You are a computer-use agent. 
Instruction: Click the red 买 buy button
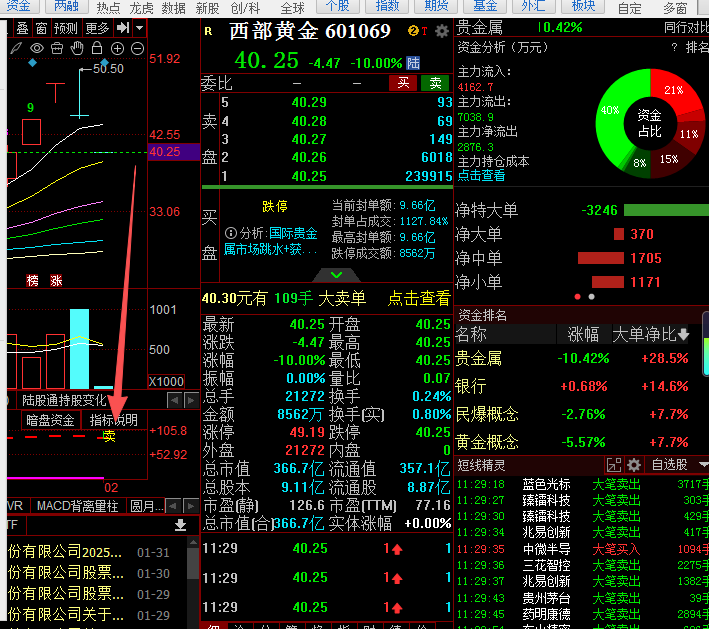tap(403, 83)
